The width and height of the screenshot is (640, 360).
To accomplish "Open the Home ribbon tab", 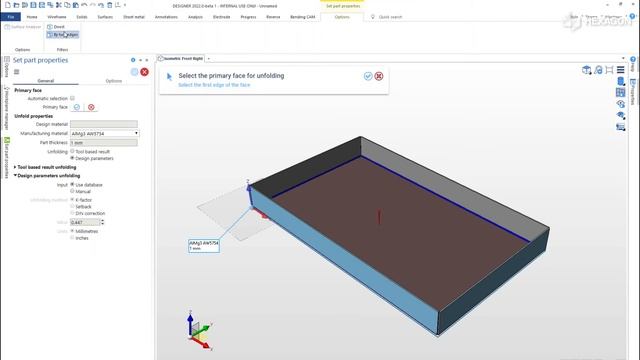I will click(32, 17).
